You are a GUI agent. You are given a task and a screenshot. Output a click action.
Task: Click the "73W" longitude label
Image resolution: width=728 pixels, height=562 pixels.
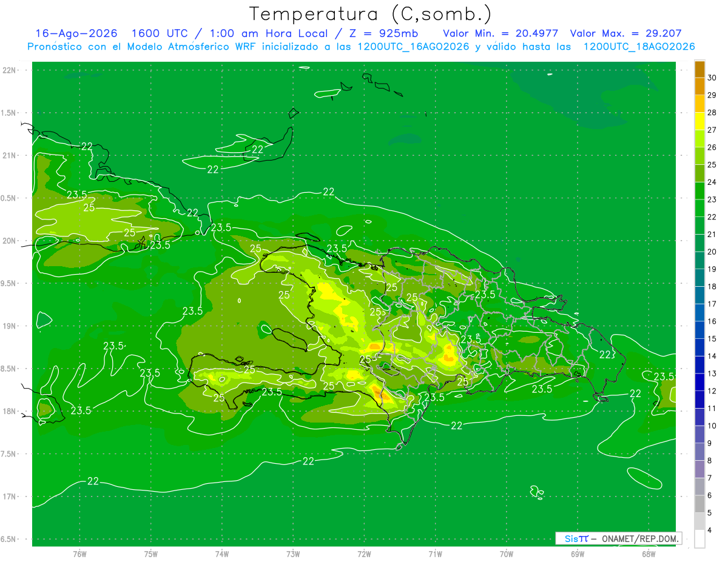click(293, 554)
